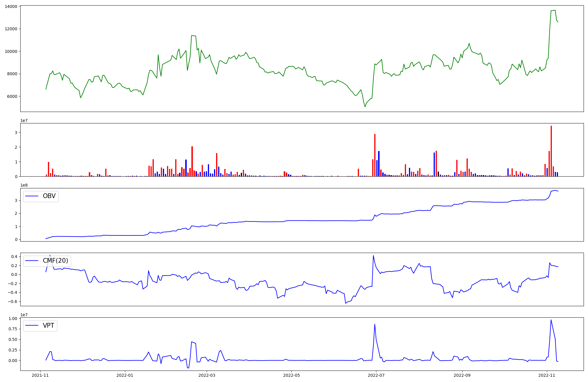This screenshot has height=382, width=588.
Task: Click the tallest red volume bar in November 2022
Action: (x=551, y=151)
